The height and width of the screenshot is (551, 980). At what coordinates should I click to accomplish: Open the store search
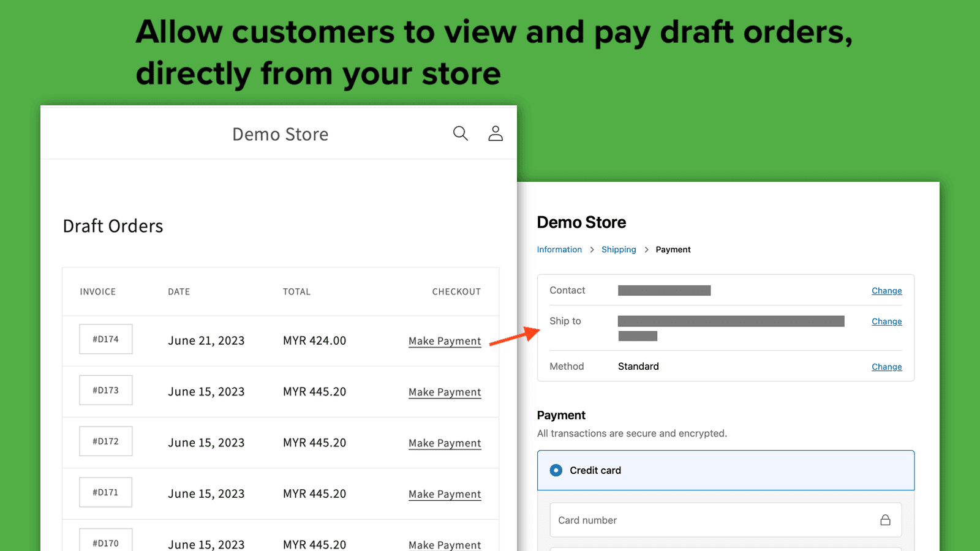pos(460,133)
